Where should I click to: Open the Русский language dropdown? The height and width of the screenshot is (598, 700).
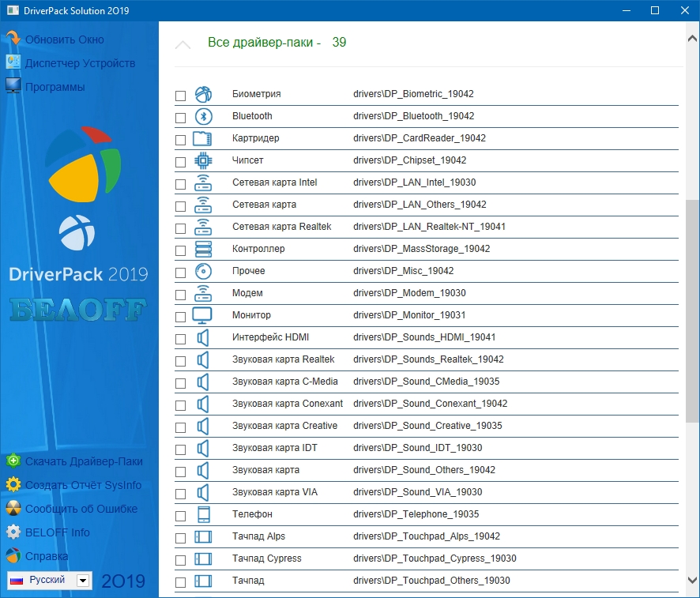tap(83, 581)
